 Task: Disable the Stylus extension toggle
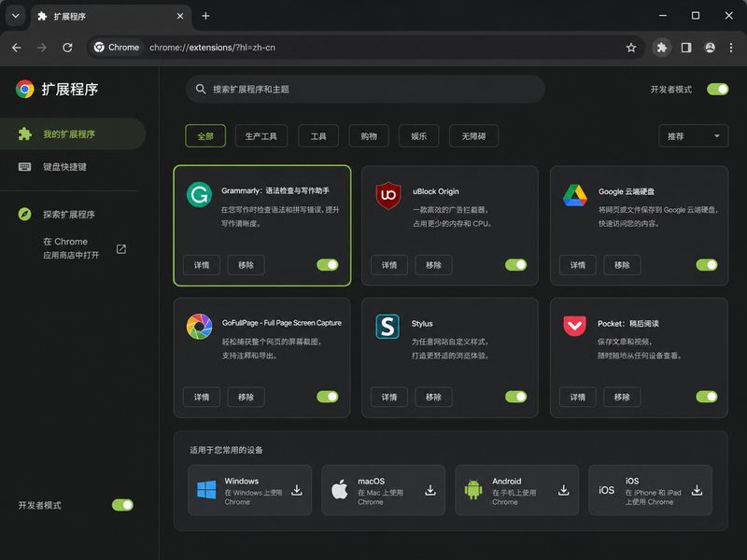516,397
